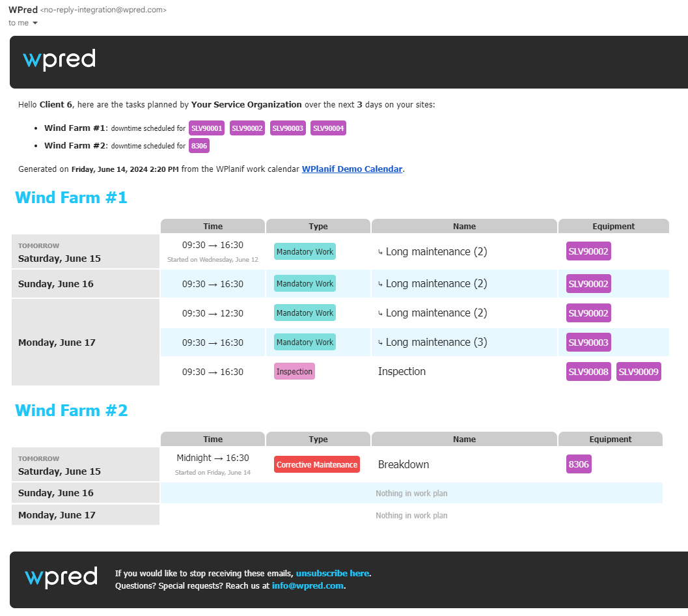Screen dimensions: 688x616
Task: Click the SLV90003 equipment tag for Monday maintenance
Action: (588, 342)
